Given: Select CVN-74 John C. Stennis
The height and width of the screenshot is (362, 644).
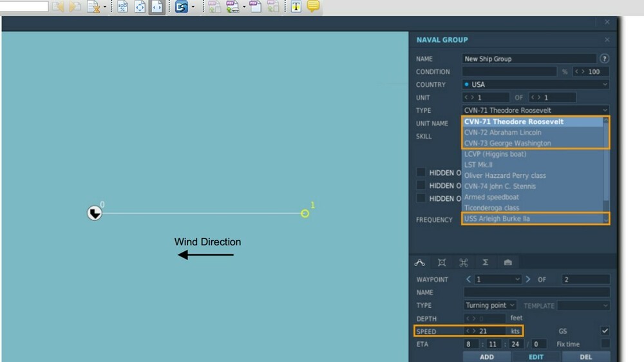Looking at the screenshot, I should 533,186.
